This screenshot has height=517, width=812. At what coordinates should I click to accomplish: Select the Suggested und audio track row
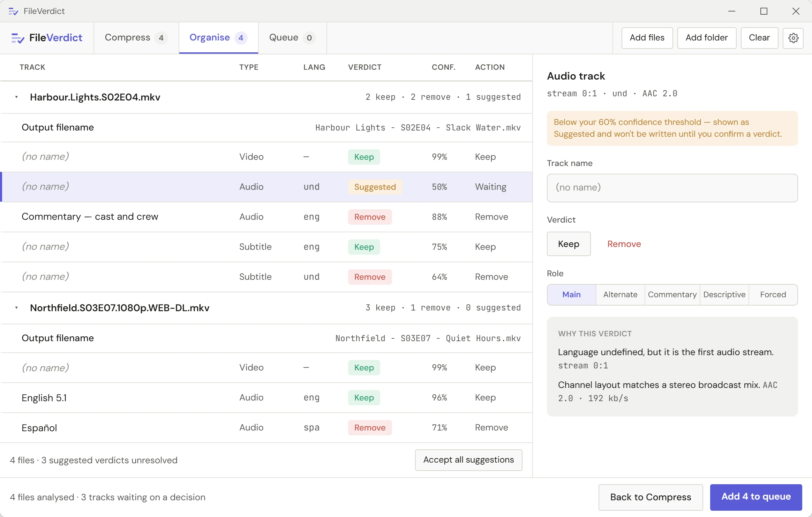(x=266, y=187)
